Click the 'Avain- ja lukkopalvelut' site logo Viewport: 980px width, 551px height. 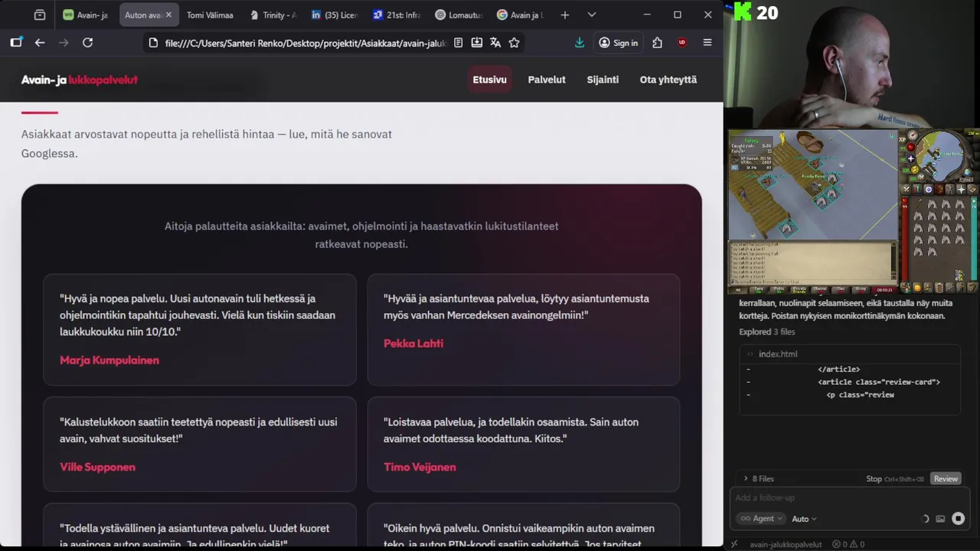80,80
